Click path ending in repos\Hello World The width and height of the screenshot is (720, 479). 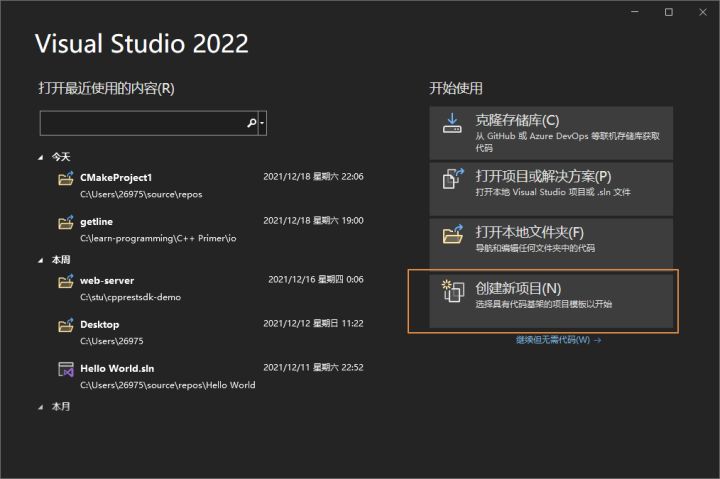[168, 385]
